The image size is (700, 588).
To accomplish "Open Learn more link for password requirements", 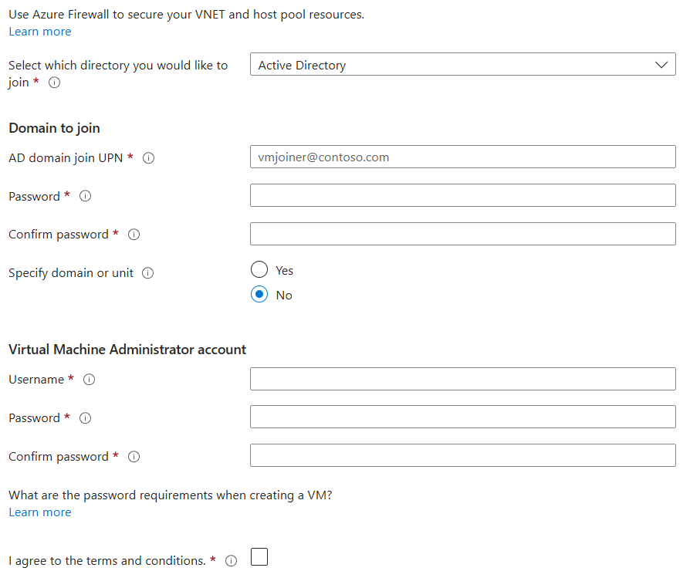I will 40,512.
